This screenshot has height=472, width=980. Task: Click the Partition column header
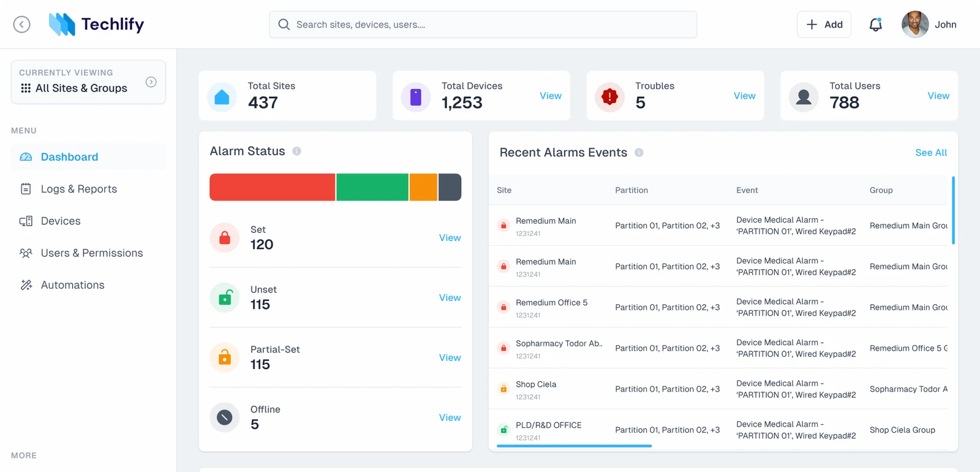(x=631, y=190)
